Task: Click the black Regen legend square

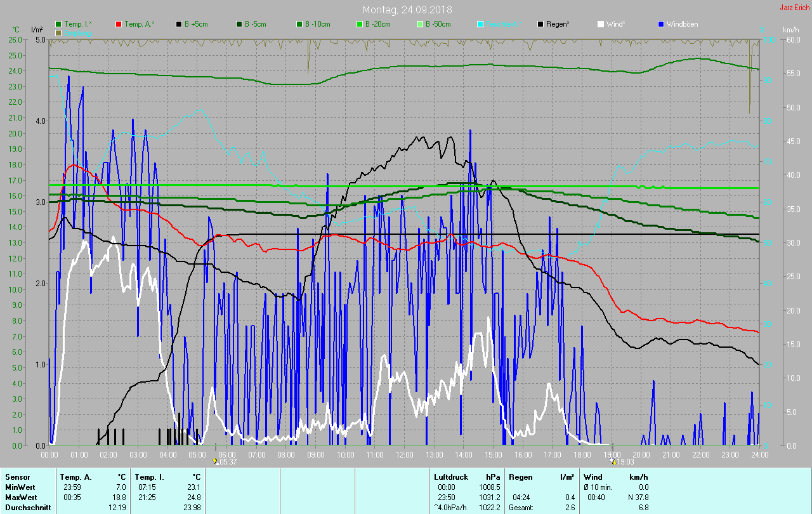Action: (540, 24)
